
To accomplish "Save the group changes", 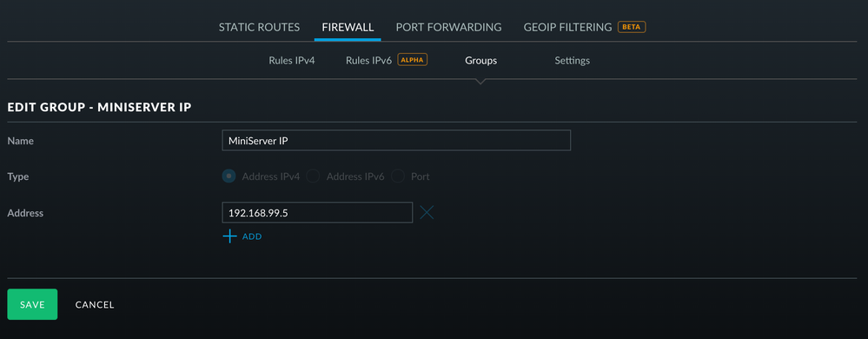I will [x=32, y=304].
